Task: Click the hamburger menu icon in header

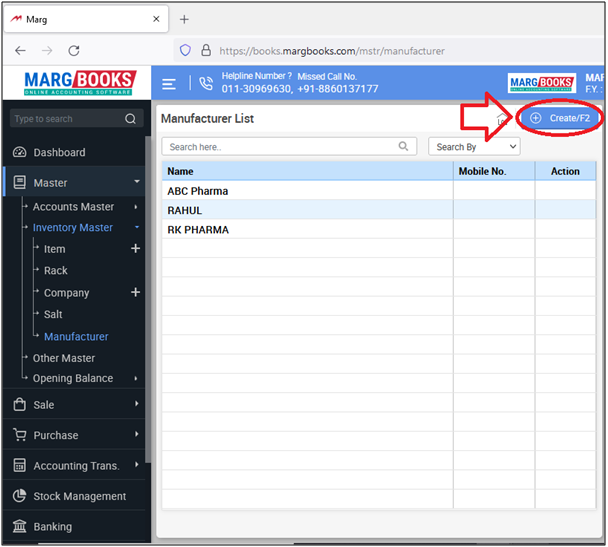Action: click(x=169, y=84)
